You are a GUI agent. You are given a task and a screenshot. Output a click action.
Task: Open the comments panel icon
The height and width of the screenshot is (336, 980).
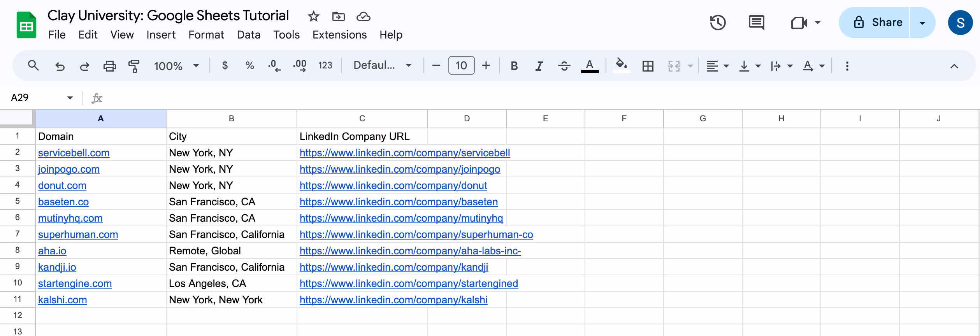click(x=756, y=23)
